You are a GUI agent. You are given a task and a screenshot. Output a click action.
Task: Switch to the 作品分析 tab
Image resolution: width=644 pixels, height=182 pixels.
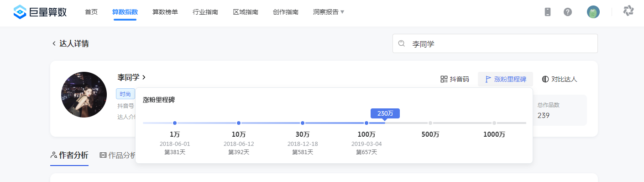[x=118, y=155]
